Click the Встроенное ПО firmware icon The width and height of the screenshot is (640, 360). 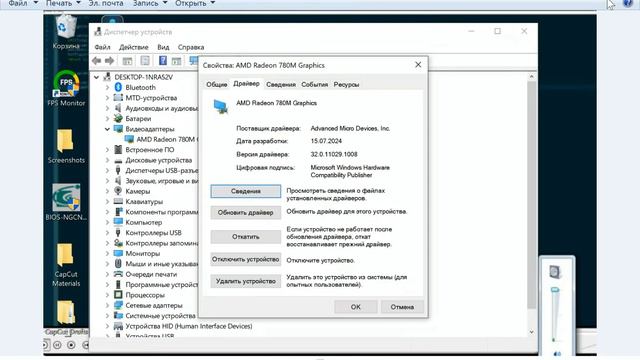(118, 149)
